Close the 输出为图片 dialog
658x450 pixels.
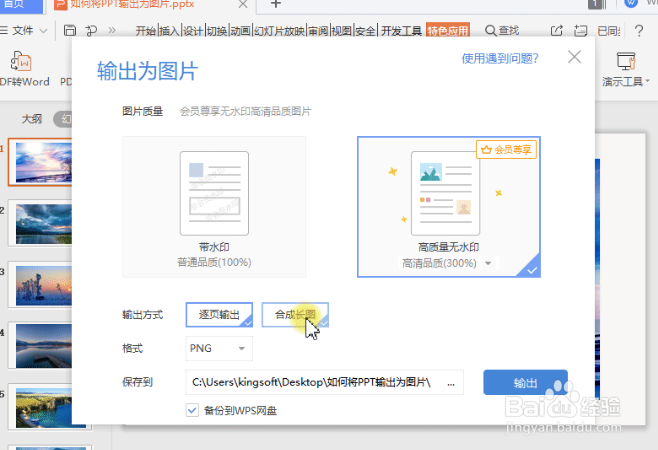pyautogui.click(x=574, y=57)
